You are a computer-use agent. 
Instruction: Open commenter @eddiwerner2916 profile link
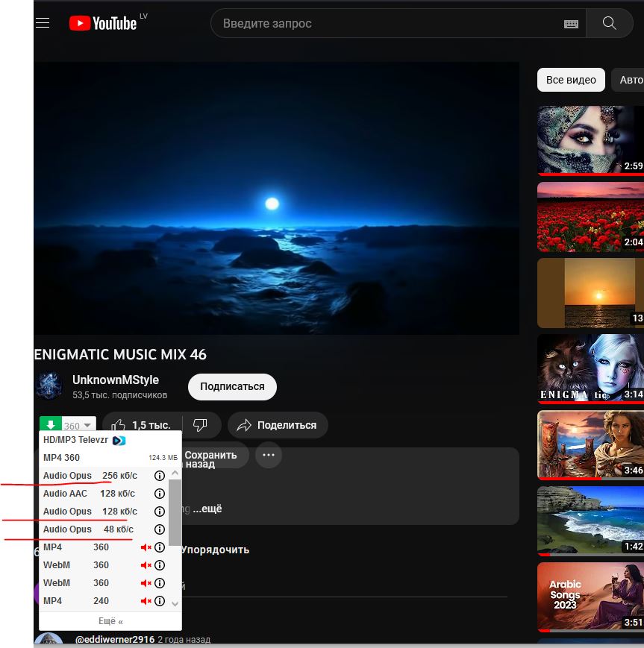115,640
